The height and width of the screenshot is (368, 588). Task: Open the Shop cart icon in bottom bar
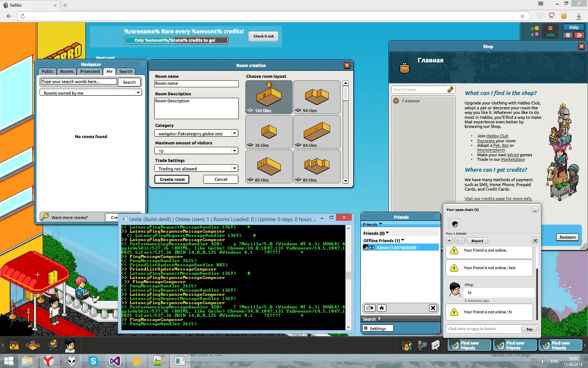(x=53, y=346)
